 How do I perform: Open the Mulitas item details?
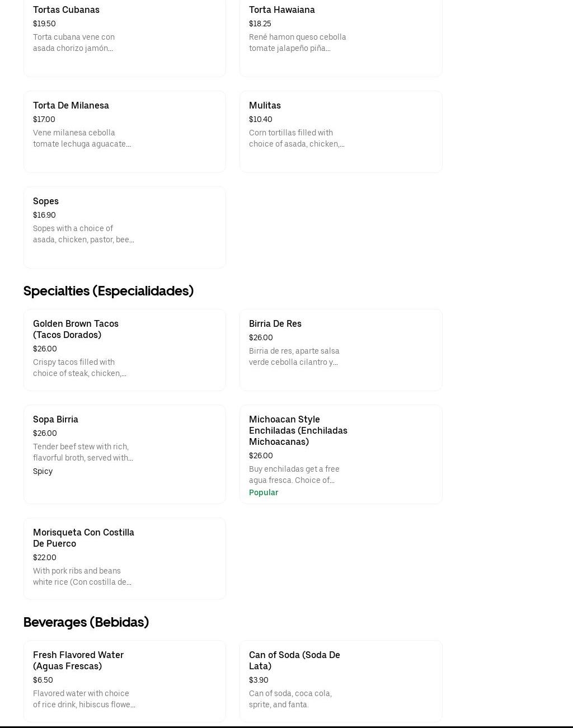point(340,131)
